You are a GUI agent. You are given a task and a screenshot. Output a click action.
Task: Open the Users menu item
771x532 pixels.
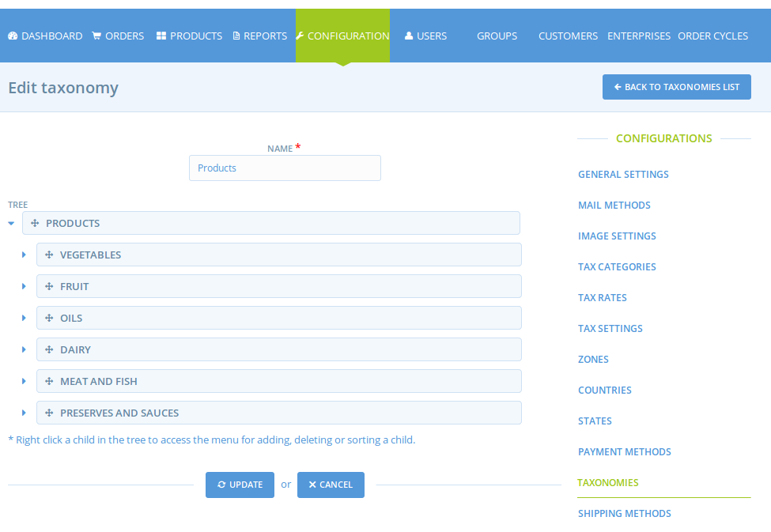pos(425,36)
